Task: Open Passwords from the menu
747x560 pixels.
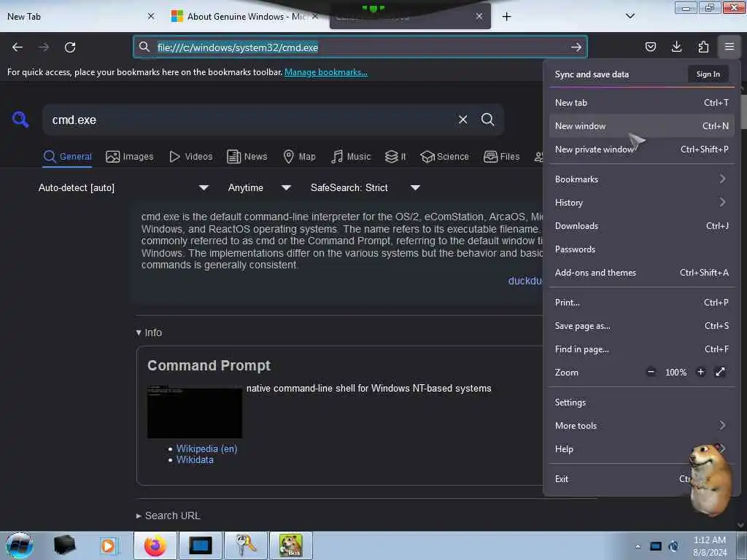Action: point(641,249)
